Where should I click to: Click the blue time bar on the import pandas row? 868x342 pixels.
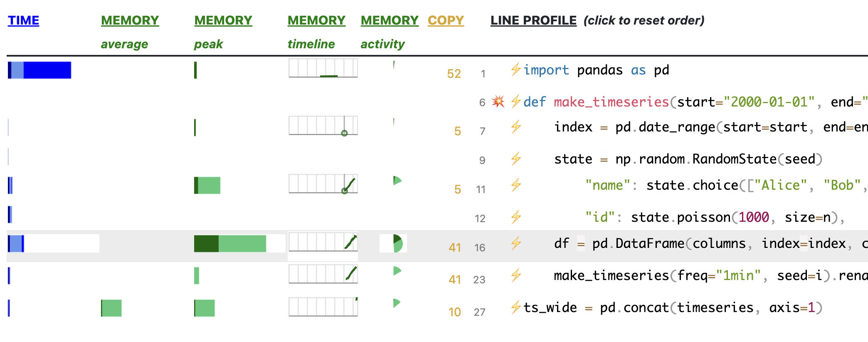click(x=39, y=70)
